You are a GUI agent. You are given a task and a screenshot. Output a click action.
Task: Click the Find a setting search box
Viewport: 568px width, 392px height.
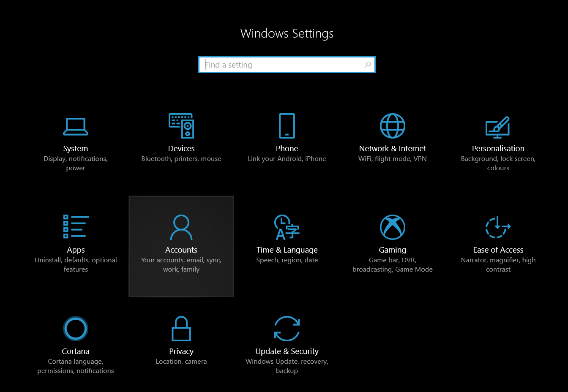pos(287,65)
